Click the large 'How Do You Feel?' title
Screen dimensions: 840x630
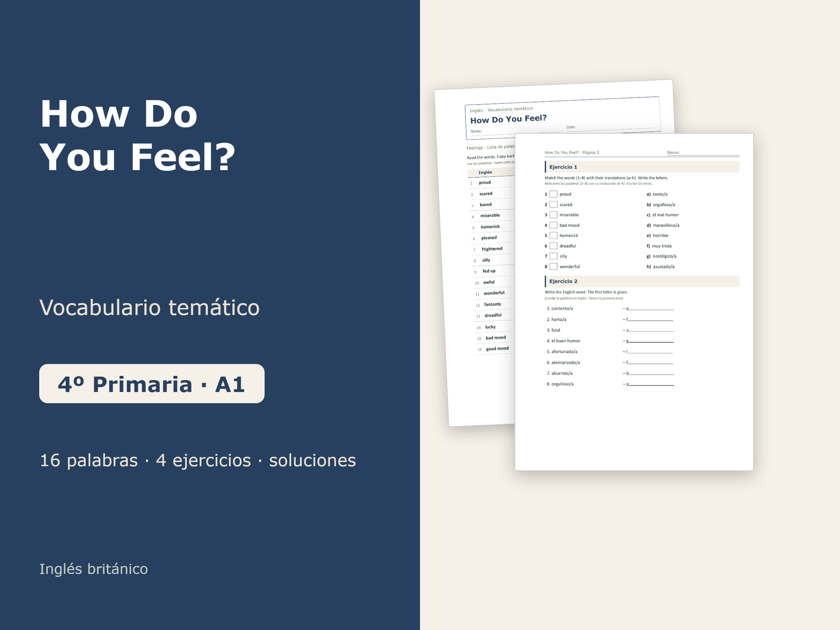137,135
